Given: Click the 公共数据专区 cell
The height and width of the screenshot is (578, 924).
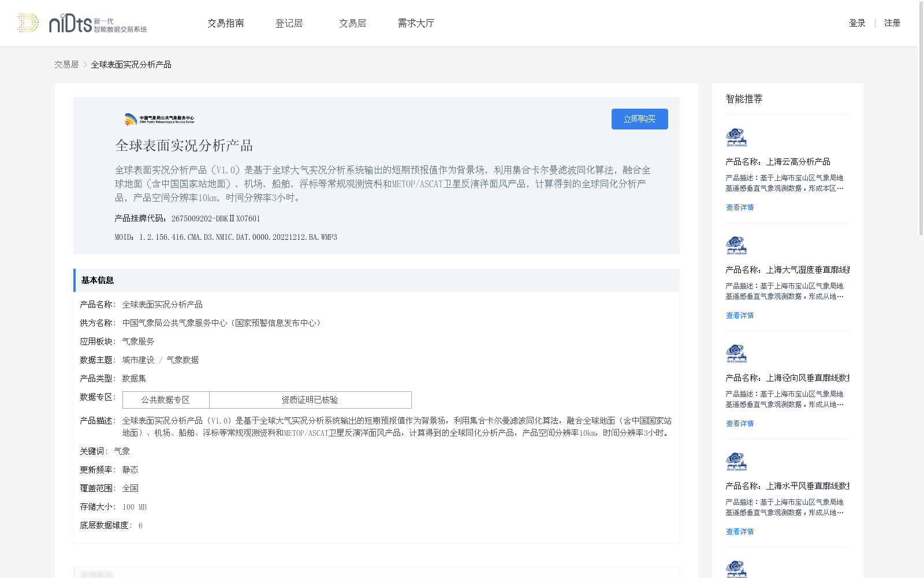Looking at the screenshot, I should point(166,400).
